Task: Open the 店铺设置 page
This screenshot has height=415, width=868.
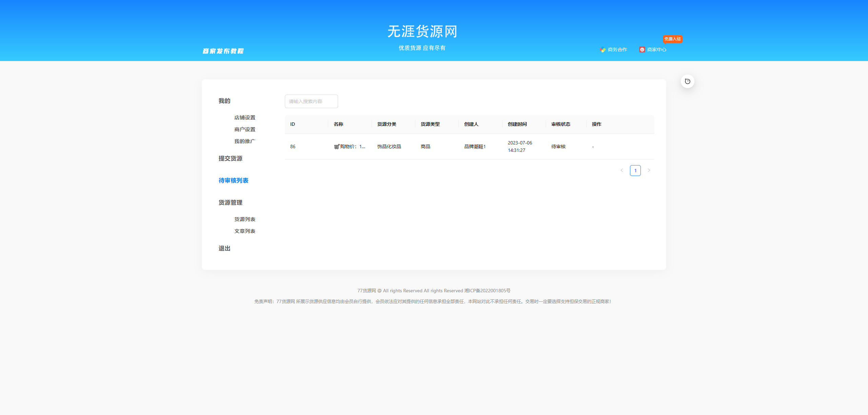Action: (x=244, y=117)
